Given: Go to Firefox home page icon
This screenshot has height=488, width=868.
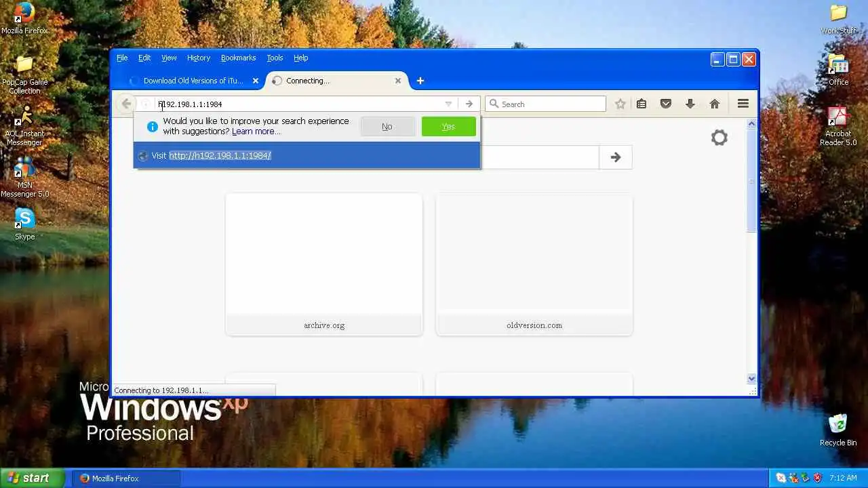Looking at the screenshot, I should (x=714, y=104).
